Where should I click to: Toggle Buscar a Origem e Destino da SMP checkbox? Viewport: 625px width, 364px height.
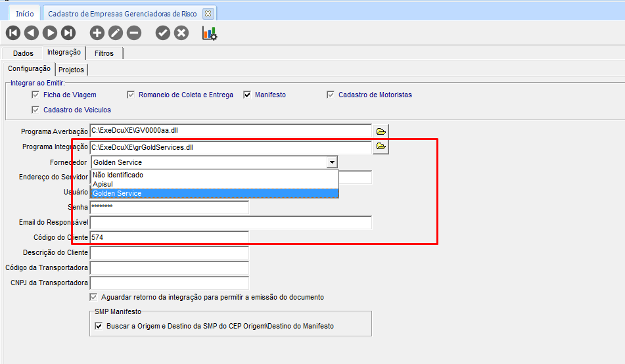99,326
